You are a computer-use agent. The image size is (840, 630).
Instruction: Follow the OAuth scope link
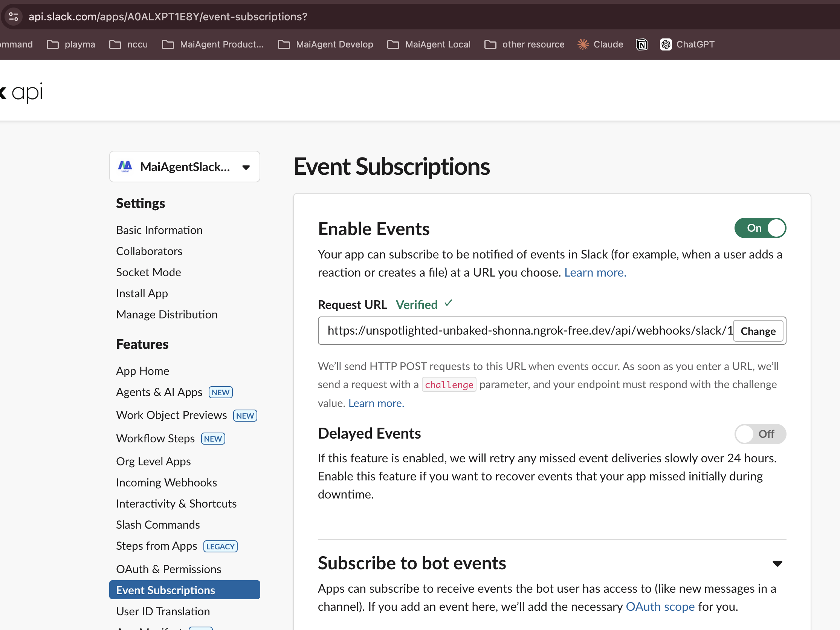click(660, 607)
